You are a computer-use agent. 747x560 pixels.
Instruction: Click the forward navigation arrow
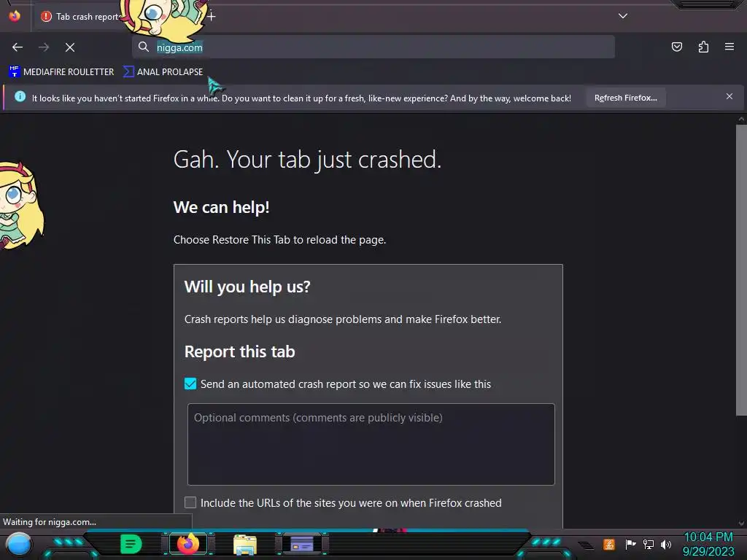[44, 47]
